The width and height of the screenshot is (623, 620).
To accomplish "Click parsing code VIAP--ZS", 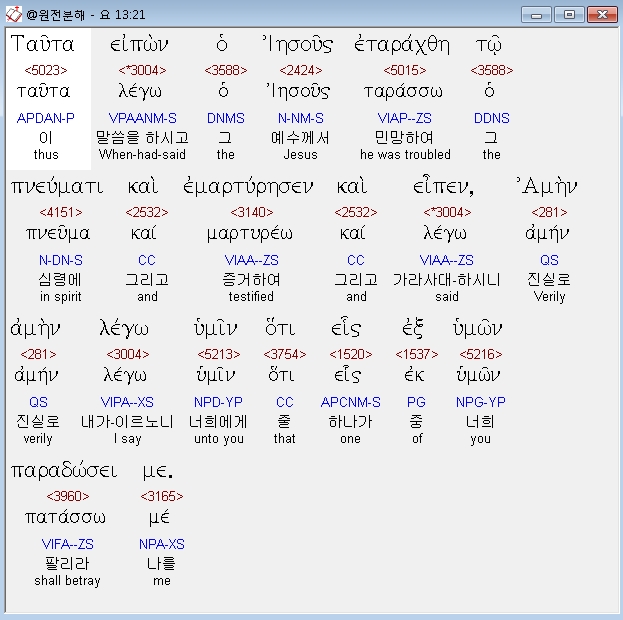I will 404,118.
